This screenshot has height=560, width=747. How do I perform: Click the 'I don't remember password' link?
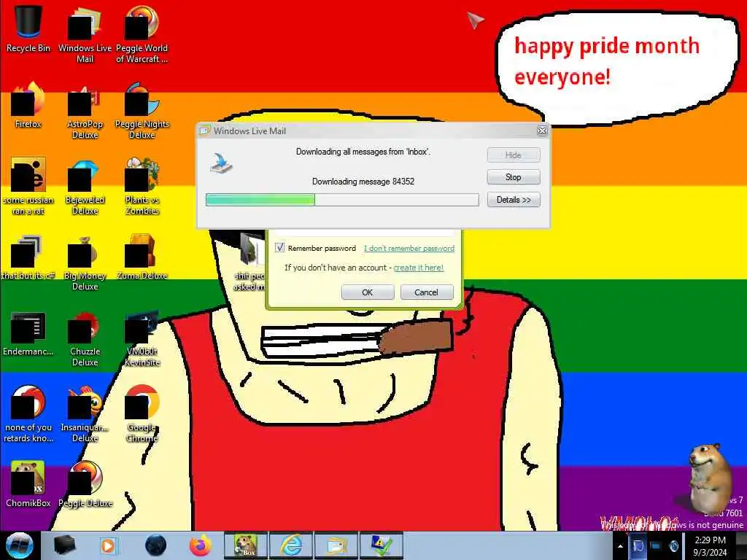point(409,248)
